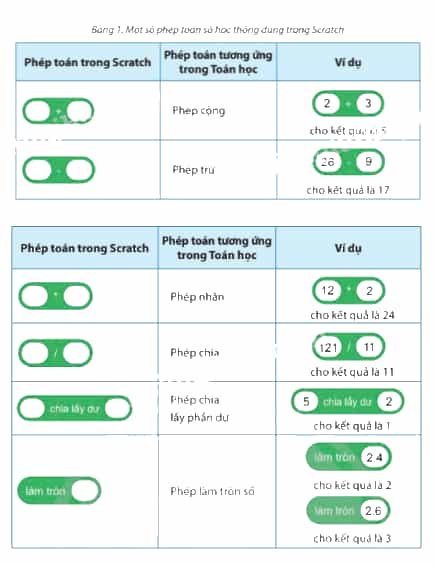Click the empty multiplication operator block
436x565 pixels.
click(x=55, y=296)
